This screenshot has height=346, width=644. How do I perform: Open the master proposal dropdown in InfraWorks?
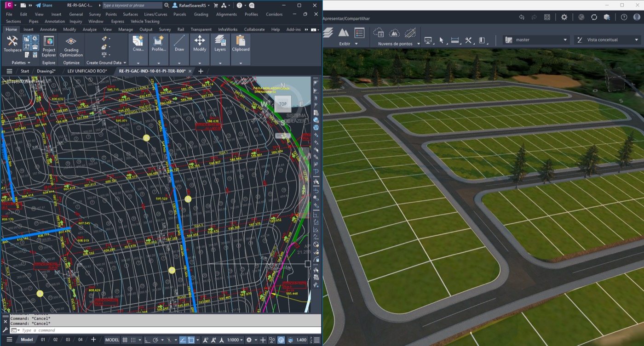(536, 40)
